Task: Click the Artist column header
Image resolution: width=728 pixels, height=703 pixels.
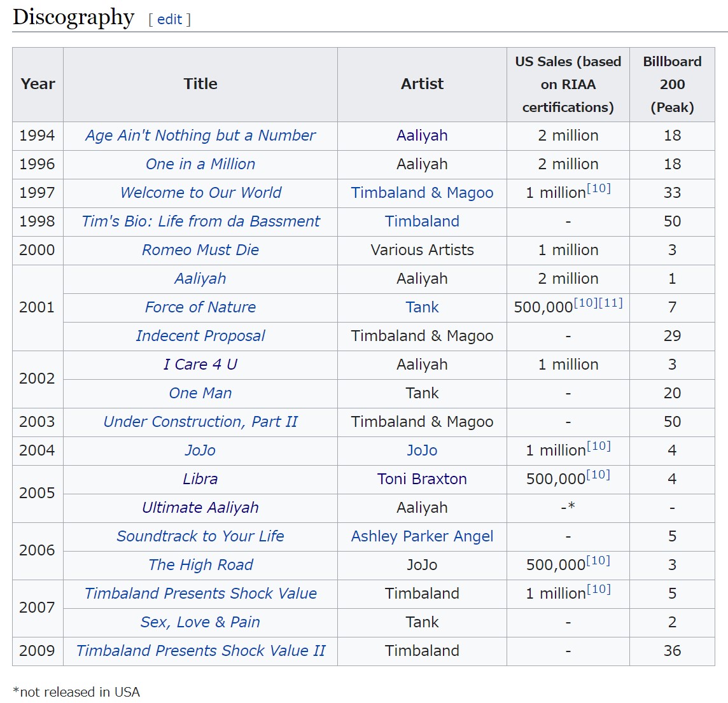Action: click(422, 85)
